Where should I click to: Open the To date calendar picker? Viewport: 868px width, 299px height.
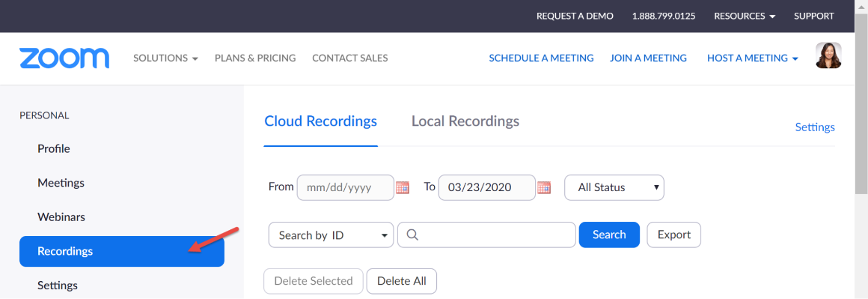tap(544, 187)
